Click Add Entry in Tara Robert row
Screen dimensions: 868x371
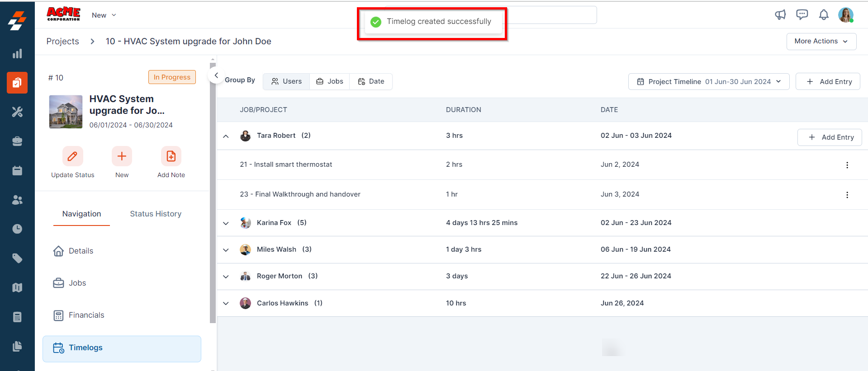829,137
